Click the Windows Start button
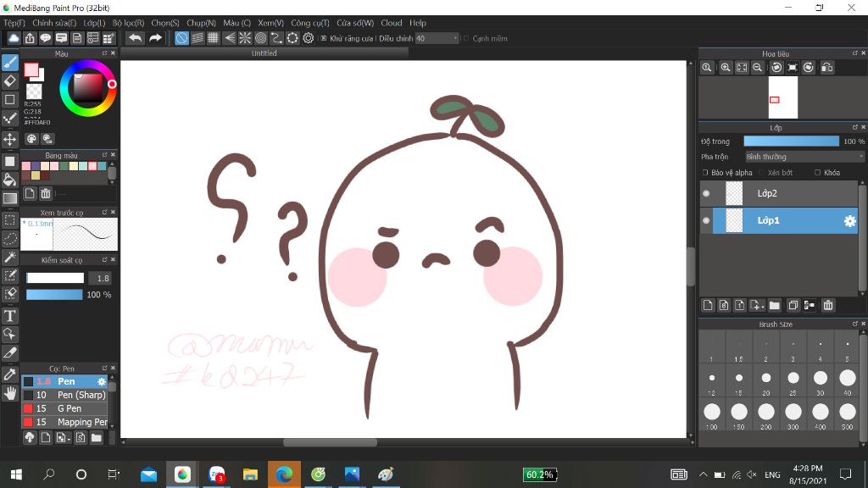The width and height of the screenshot is (868, 488). pos(16,474)
